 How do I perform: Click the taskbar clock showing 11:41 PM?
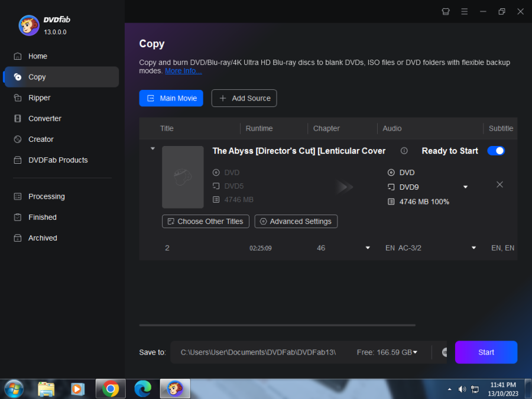pyautogui.click(x=503, y=389)
